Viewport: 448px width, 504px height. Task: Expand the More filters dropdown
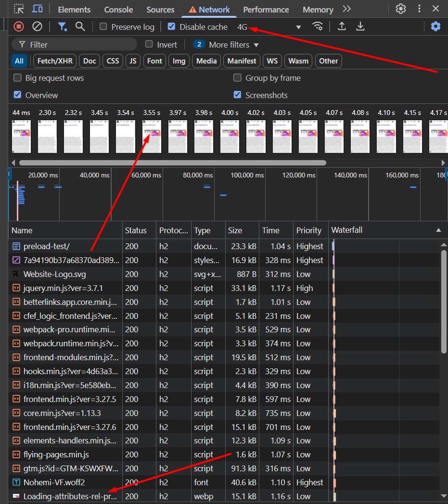coord(234,45)
